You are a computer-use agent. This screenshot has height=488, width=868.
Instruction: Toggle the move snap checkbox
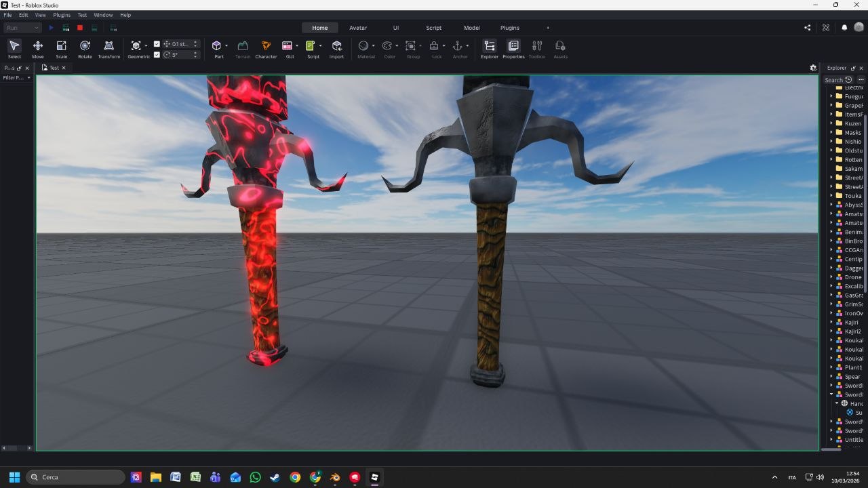pos(158,43)
